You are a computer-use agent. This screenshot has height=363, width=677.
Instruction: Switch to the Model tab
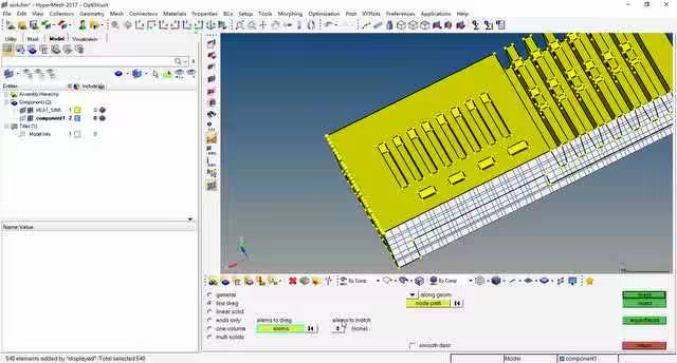[57, 39]
